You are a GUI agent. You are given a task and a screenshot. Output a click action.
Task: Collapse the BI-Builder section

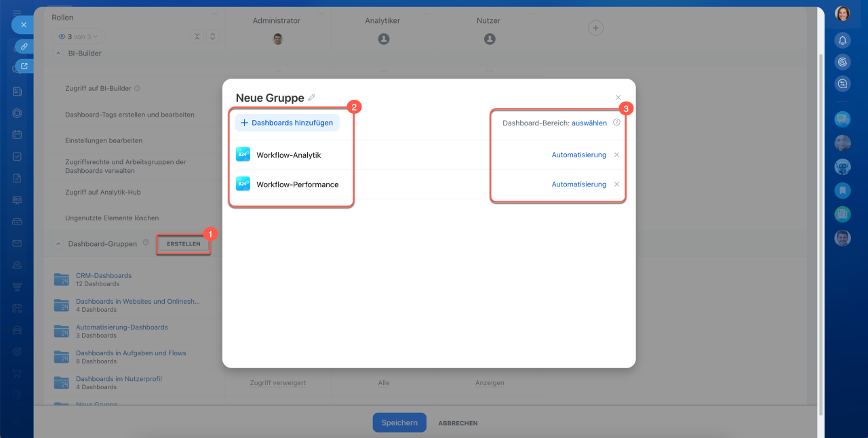click(58, 53)
